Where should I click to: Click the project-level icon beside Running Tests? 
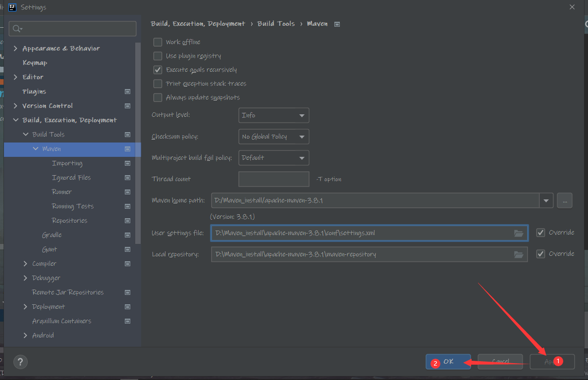(x=127, y=206)
